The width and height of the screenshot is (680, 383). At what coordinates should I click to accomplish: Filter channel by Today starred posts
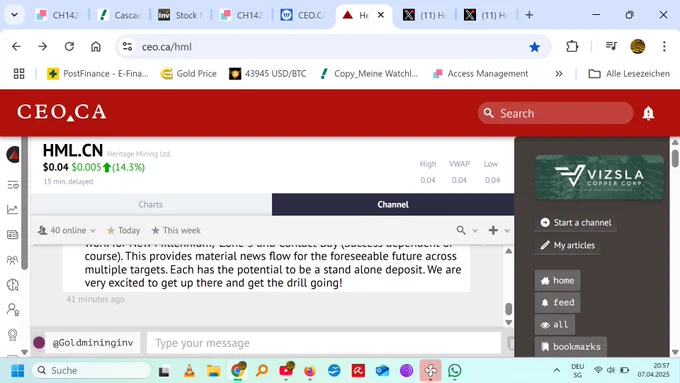pyautogui.click(x=124, y=230)
